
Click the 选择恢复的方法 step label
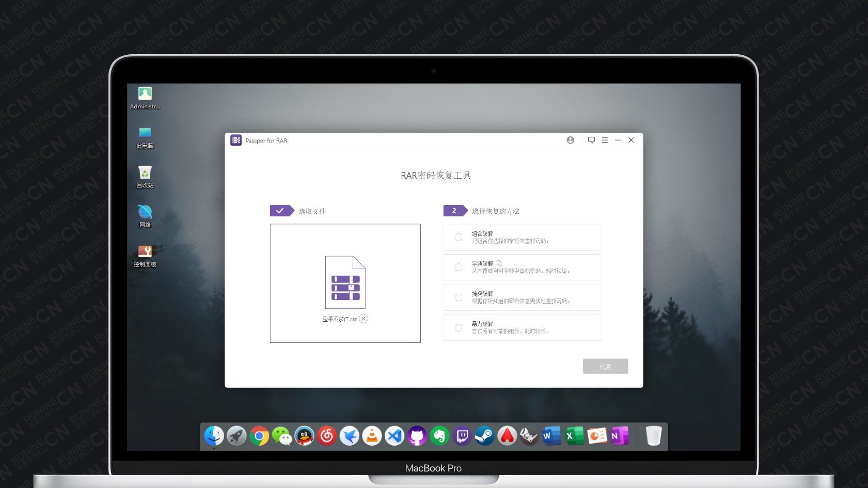496,211
